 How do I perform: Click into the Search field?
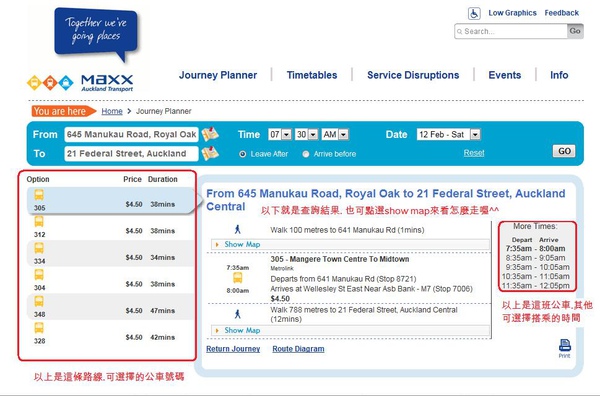point(511,31)
